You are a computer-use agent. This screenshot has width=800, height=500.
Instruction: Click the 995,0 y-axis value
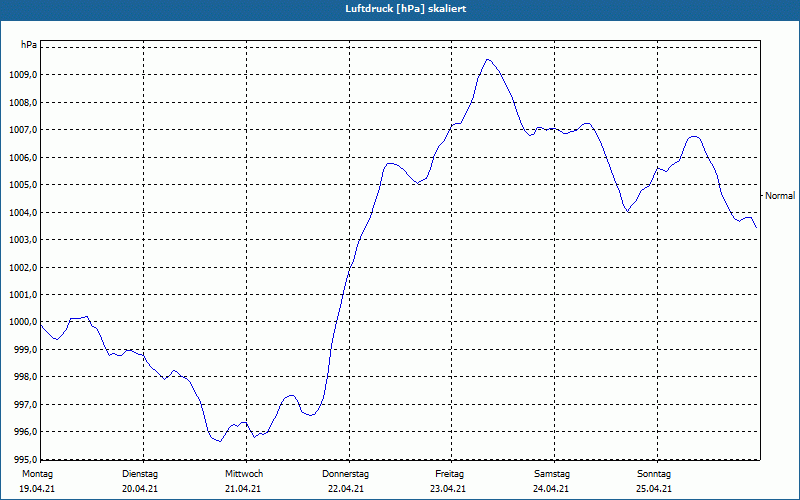click(x=25, y=459)
